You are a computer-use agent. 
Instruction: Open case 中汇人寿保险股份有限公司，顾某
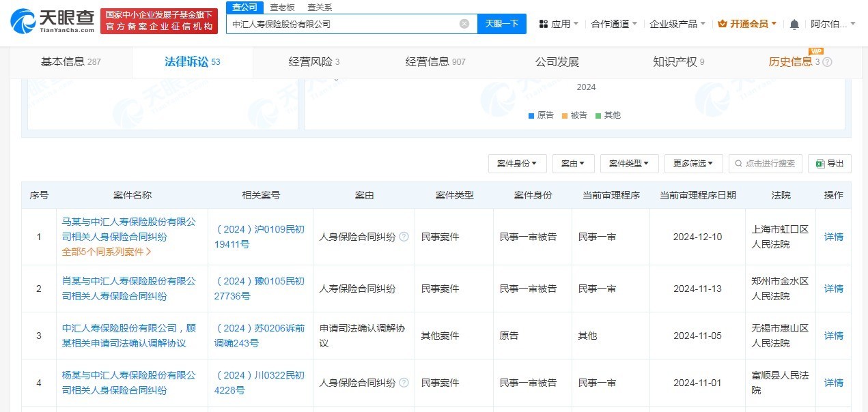(129, 336)
